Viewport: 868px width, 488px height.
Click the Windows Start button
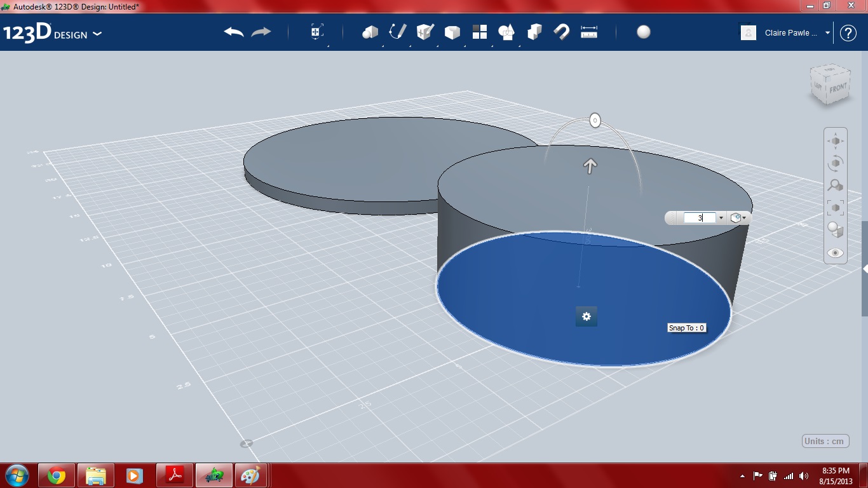[x=17, y=475]
